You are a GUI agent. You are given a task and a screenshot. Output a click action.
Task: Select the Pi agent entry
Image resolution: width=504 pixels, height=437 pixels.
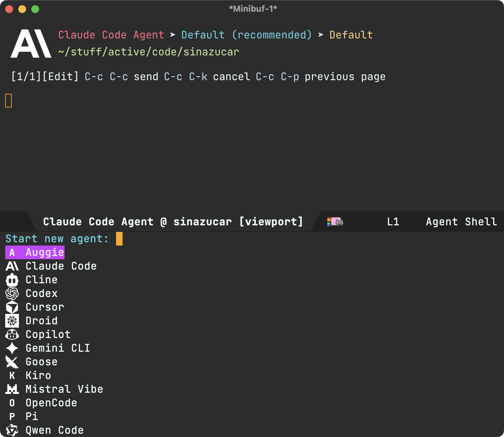point(32,416)
